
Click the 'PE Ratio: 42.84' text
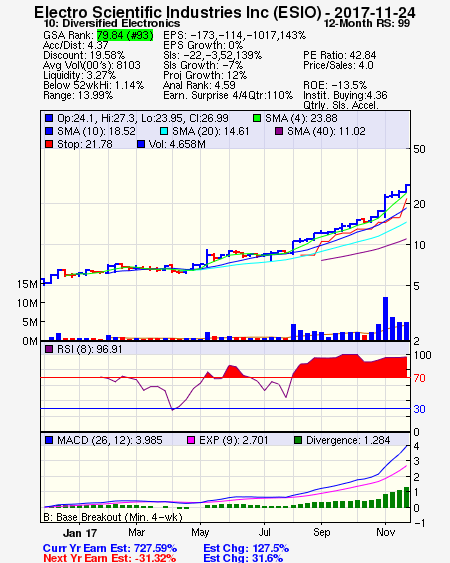click(x=340, y=55)
